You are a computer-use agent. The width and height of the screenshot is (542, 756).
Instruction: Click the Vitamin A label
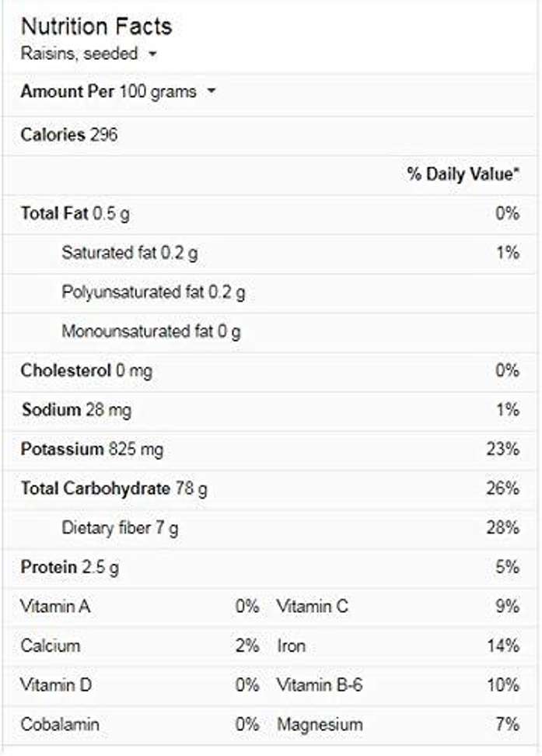click(55, 607)
